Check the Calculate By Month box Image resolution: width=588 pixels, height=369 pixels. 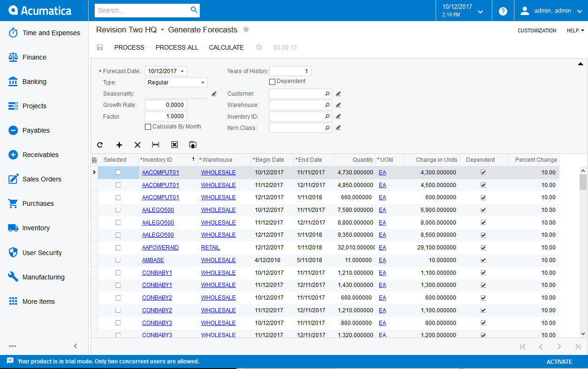tap(148, 127)
